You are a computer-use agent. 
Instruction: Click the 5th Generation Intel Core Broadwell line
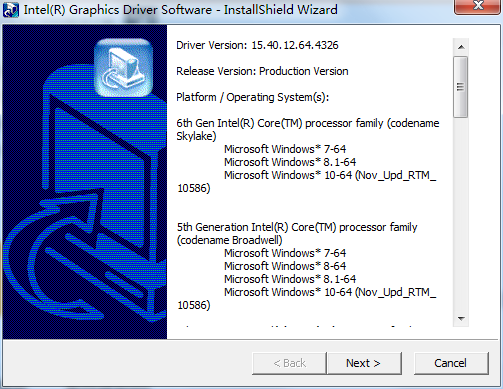pyautogui.click(x=297, y=233)
